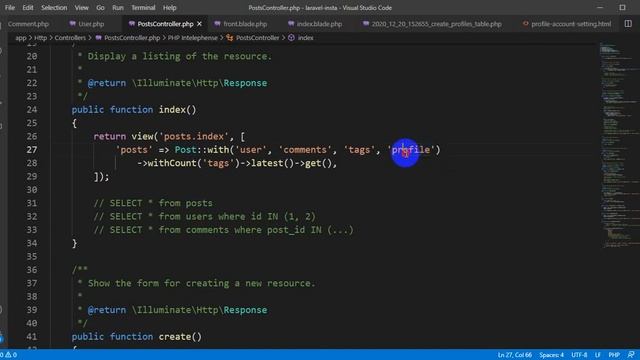The height and width of the screenshot is (360, 640).
Task: Open errors and warnings status indicator
Action: point(10,355)
